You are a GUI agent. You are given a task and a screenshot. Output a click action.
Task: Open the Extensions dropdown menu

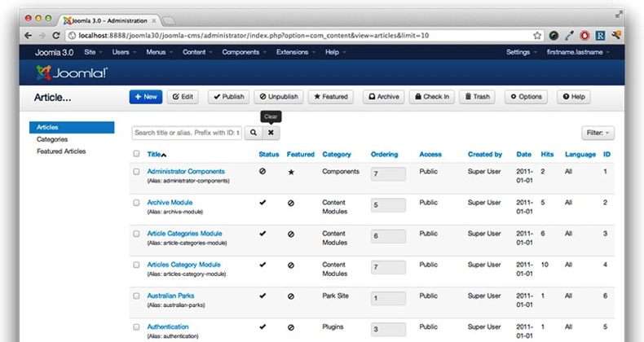tap(296, 52)
